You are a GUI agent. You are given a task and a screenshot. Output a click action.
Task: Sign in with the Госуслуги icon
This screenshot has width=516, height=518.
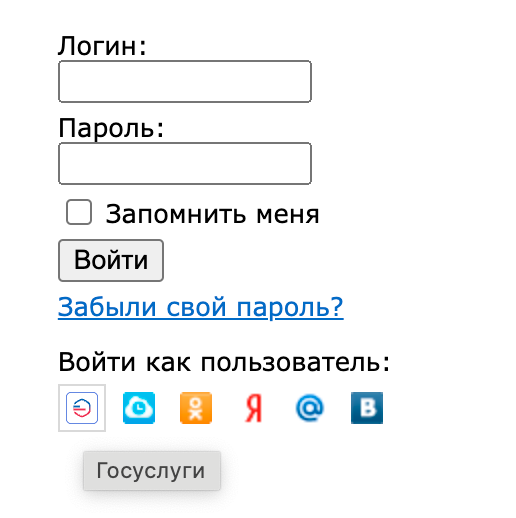click(x=82, y=408)
